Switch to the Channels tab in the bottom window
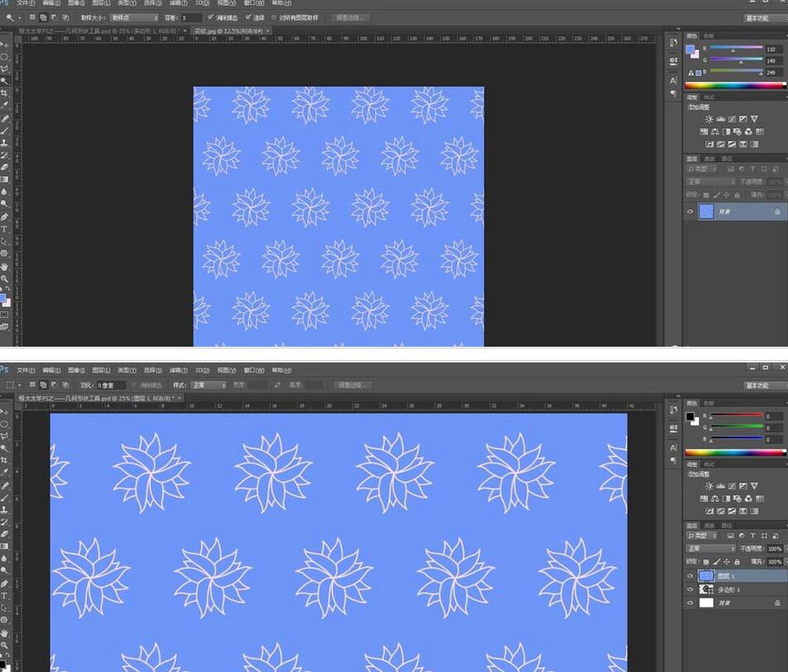 tap(709, 526)
